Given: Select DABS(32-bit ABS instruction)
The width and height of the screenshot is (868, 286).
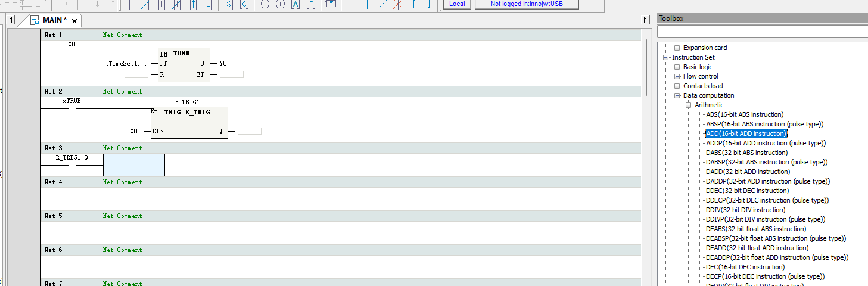Looking at the screenshot, I should click(x=746, y=153).
